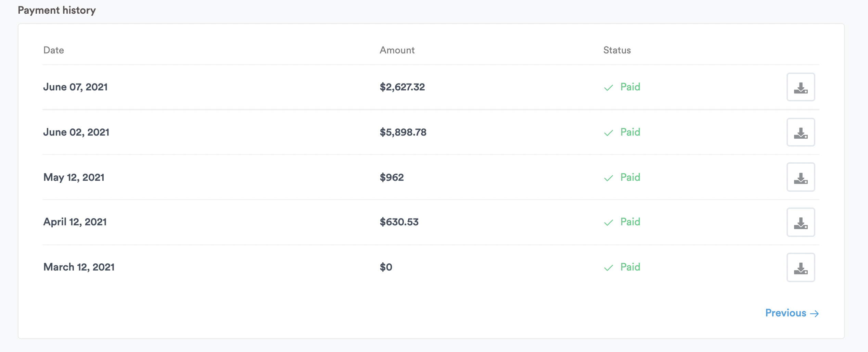
Task: Sort by the Amount column header
Action: coord(397,50)
